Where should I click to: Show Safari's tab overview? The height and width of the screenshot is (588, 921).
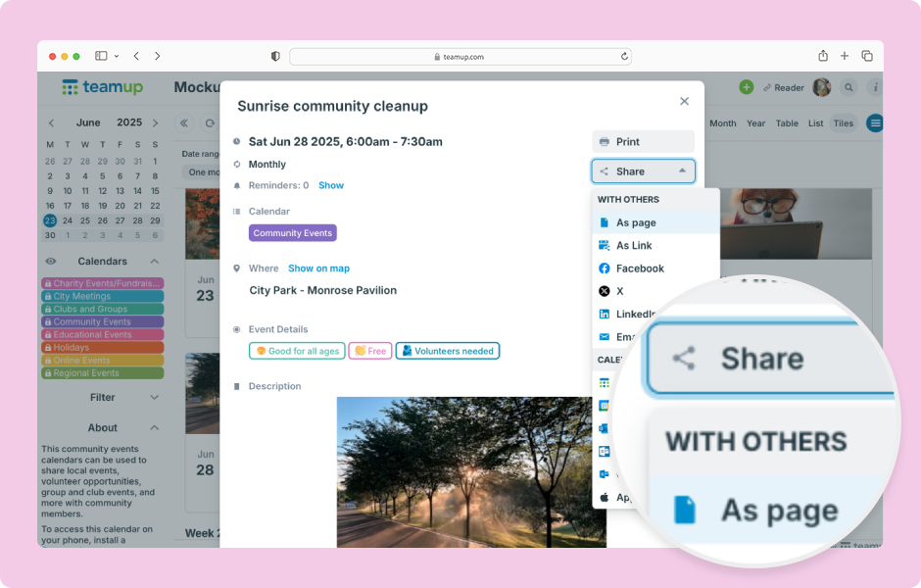tap(867, 56)
